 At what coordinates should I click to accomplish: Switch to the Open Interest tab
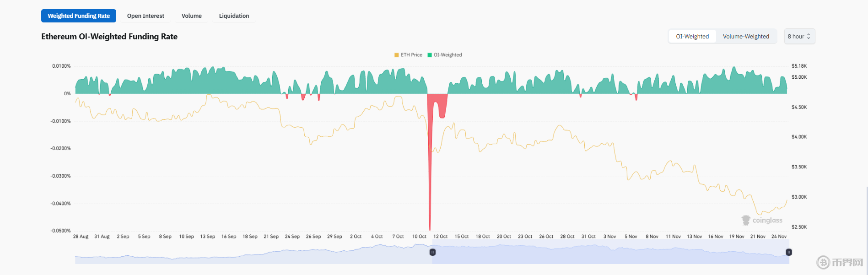[146, 16]
